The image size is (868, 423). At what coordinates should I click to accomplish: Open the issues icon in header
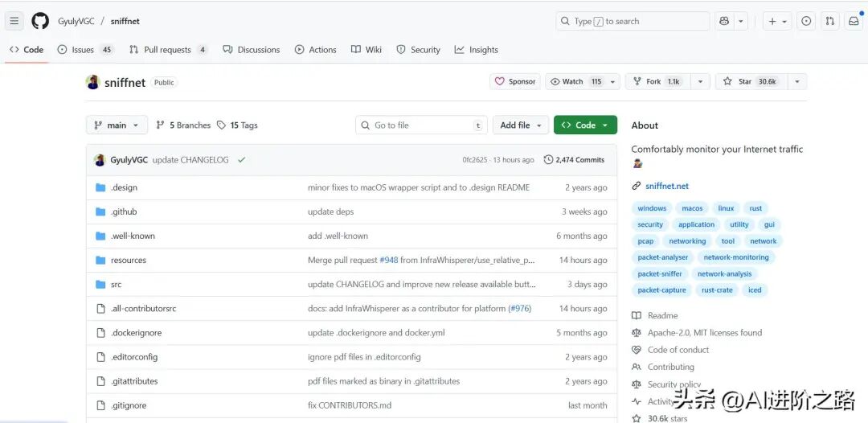coord(807,21)
